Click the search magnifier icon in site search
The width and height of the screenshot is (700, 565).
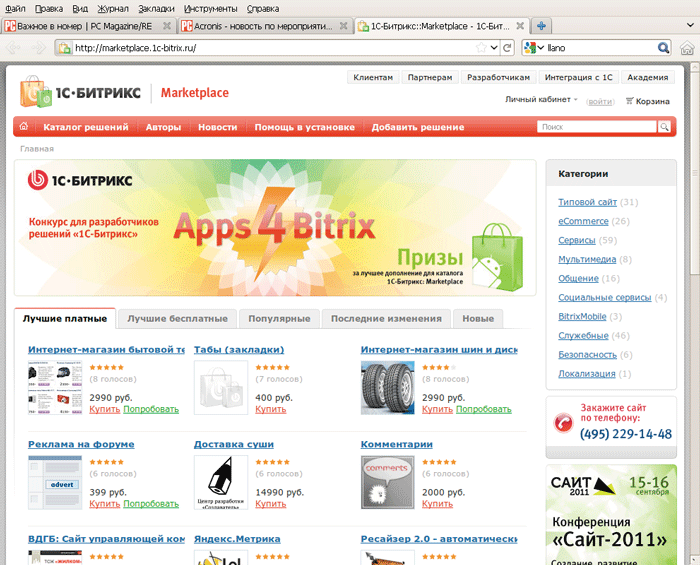[663, 127]
